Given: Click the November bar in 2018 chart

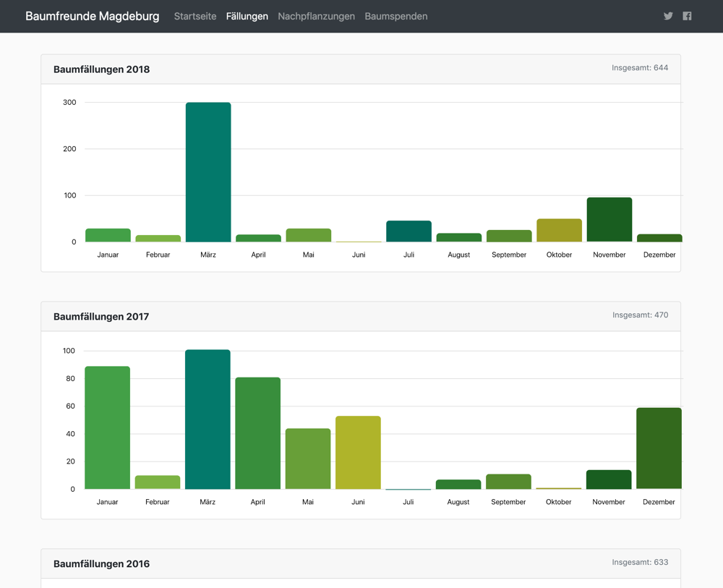Looking at the screenshot, I should [609, 220].
